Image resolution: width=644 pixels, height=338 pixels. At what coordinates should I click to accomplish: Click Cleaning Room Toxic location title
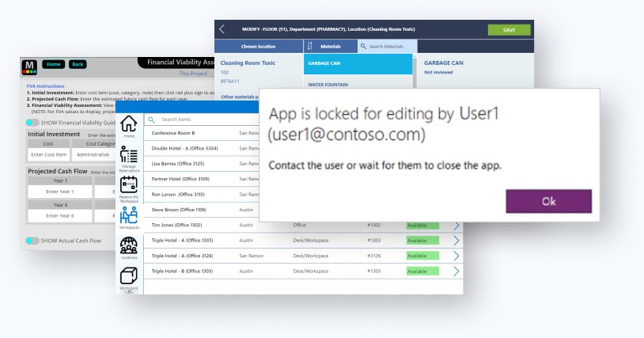(248, 63)
